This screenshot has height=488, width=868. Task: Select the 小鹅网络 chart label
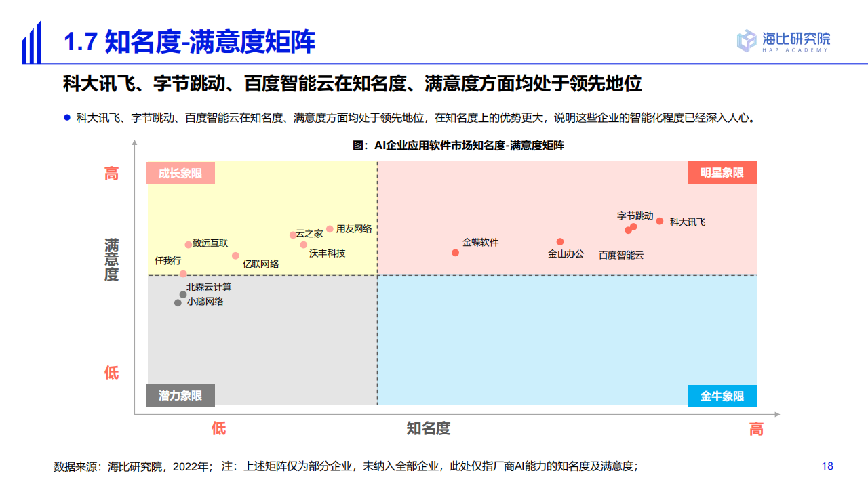[x=205, y=302]
